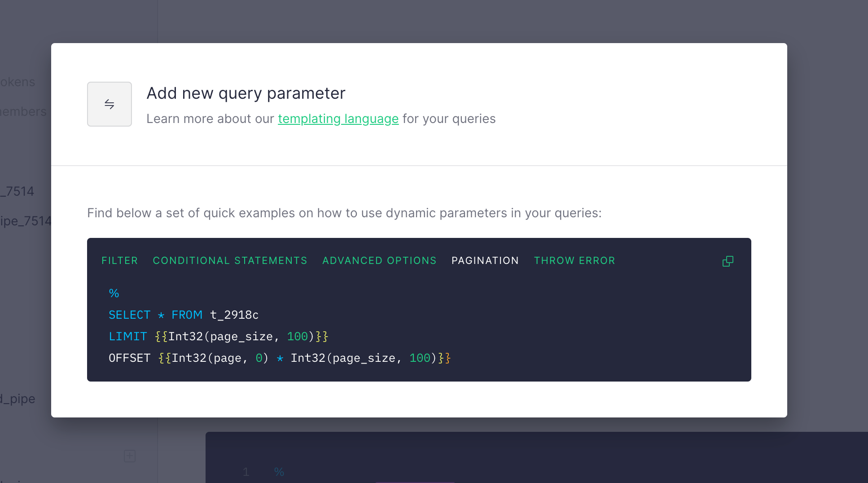868x483 pixels.
Task: Open the templating language link
Action: click(338, 119)
